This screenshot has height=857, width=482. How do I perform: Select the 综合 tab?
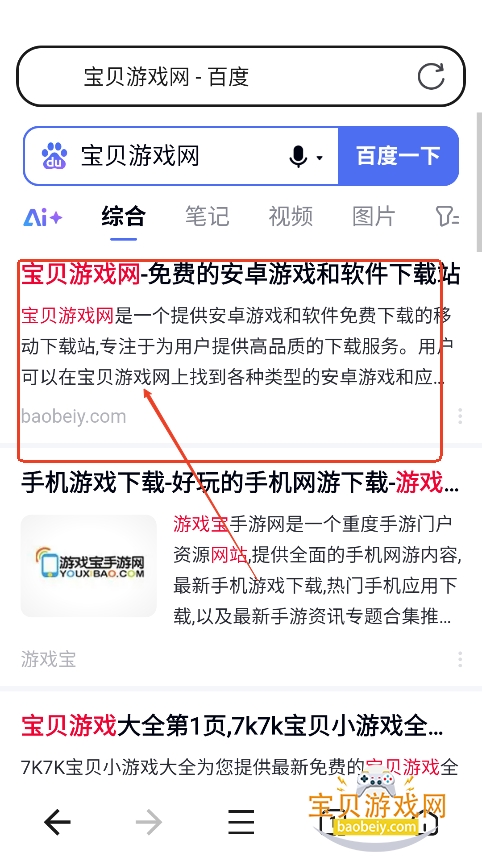click(x=124, y=216)
